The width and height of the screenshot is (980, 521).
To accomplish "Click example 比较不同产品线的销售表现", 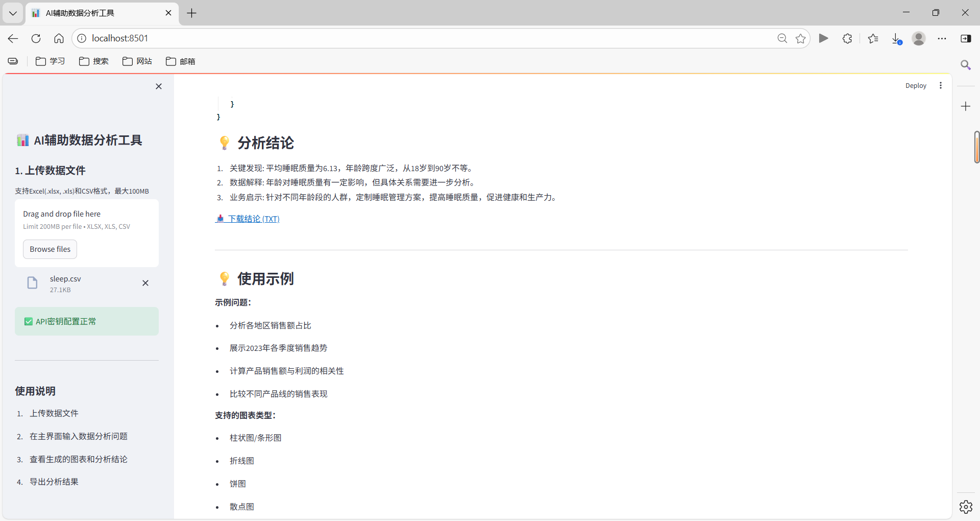I will pyautogui.click(x=278, y=394).
